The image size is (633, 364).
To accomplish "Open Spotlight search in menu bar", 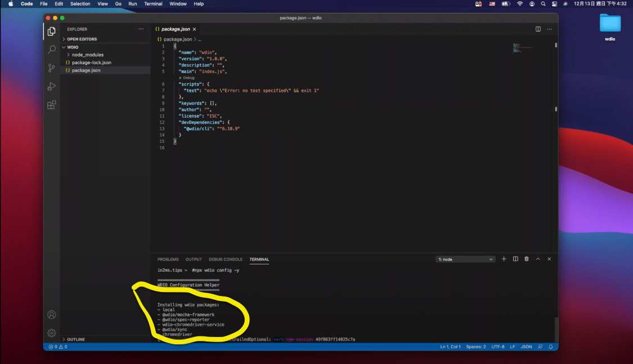I will pos(543,3).
